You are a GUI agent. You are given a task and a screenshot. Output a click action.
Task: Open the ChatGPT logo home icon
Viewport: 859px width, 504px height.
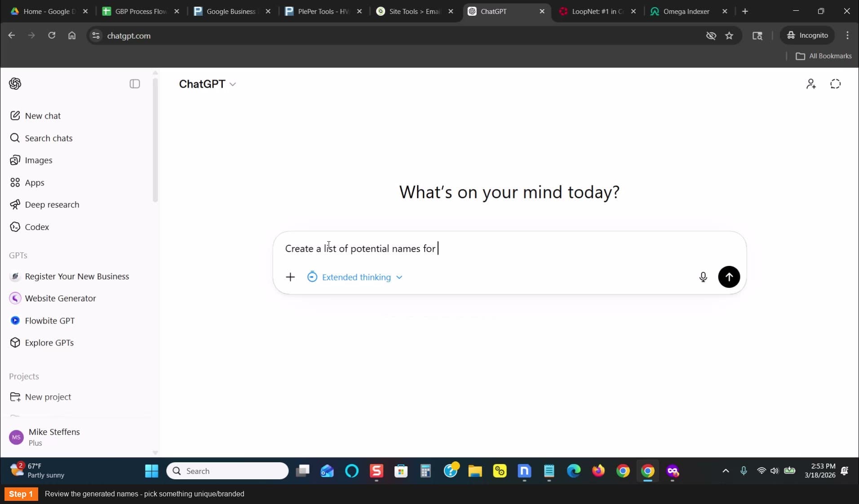tap(15, 84)
